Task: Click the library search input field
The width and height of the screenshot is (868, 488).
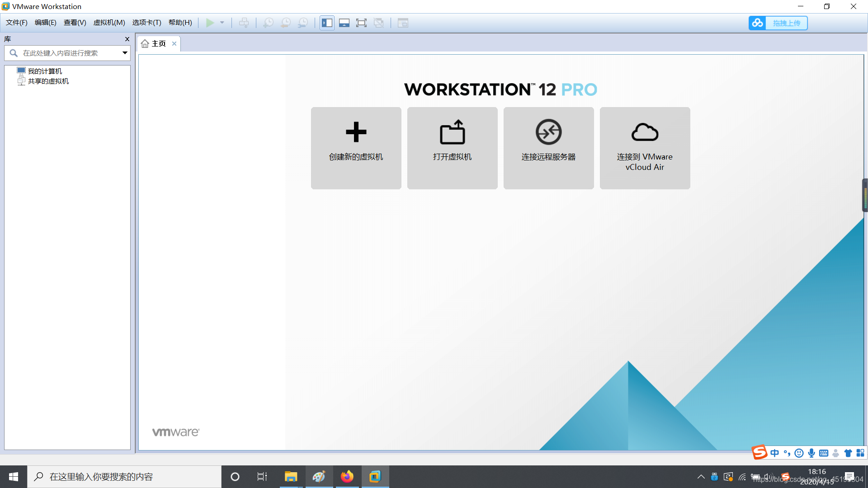Action: [67, 53]
